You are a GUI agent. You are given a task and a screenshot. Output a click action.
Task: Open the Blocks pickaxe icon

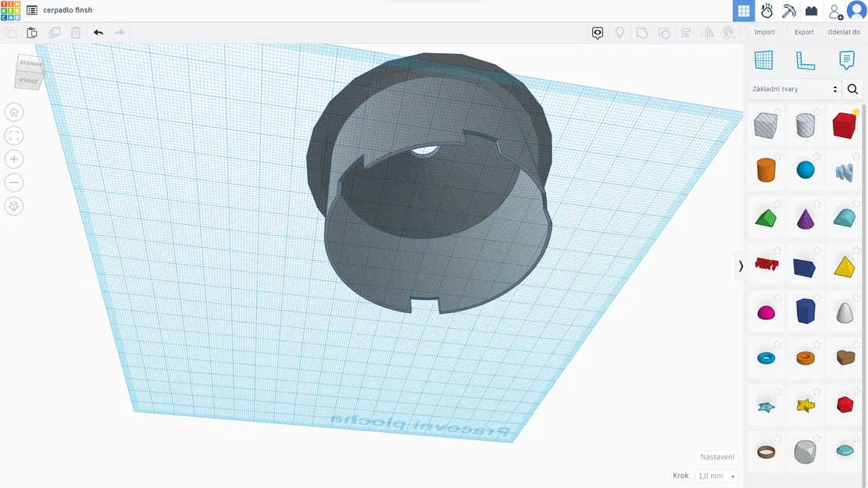pos(789,10)
